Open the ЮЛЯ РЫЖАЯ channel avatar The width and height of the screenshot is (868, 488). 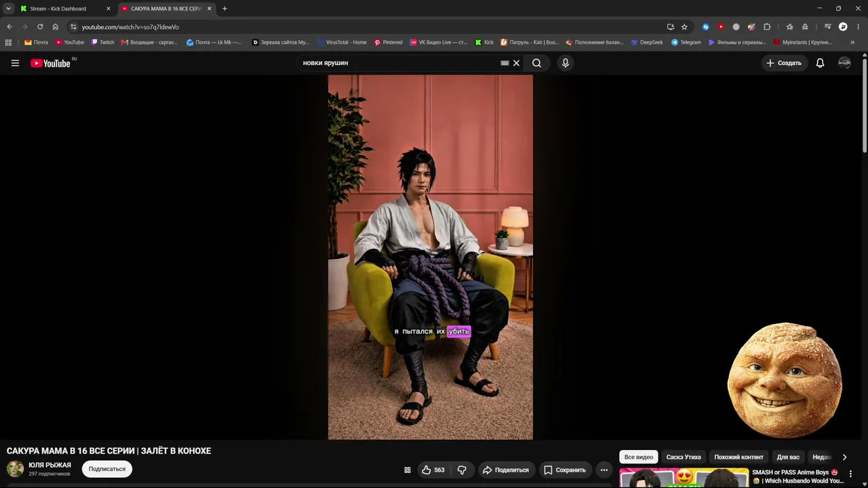[15, 469]
